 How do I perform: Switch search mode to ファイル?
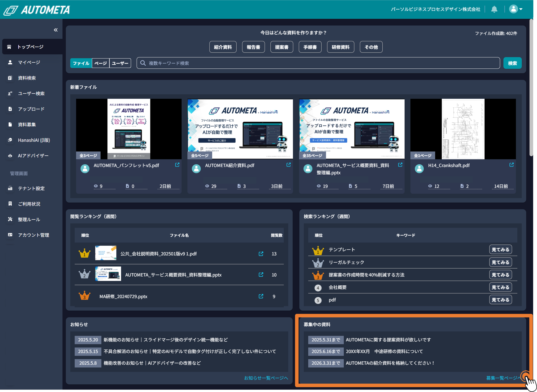(x=81, y=63)
